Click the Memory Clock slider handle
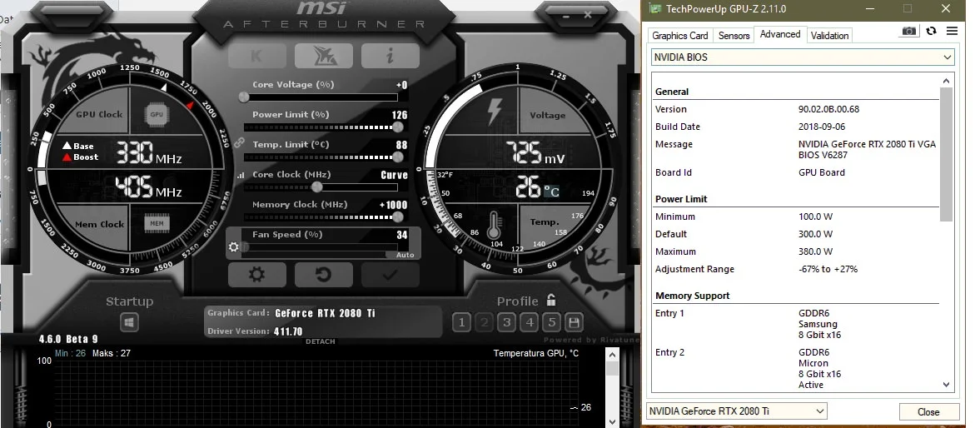This screenshot has width=980, height=428. pyautogui.click(x=397, y=216)
